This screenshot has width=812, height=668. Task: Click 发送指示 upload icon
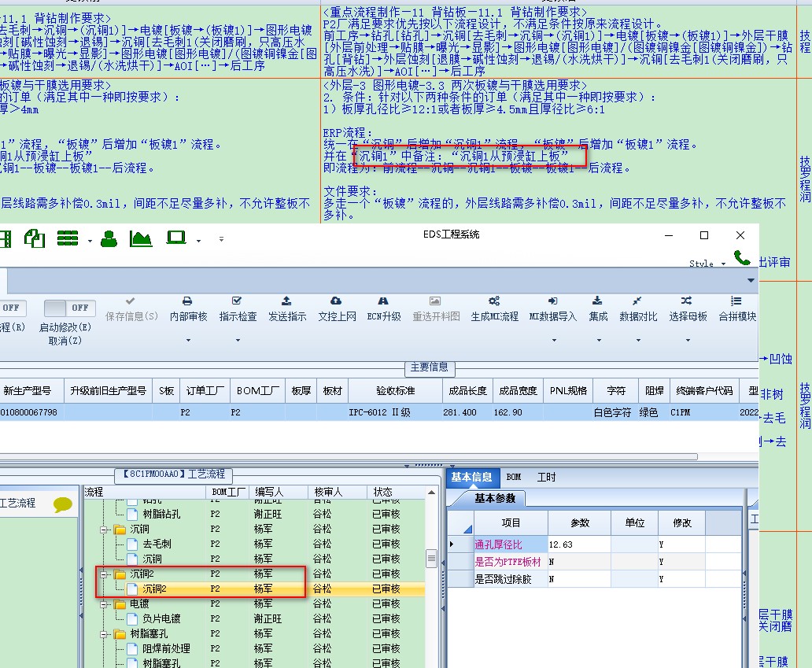(286, 301)
